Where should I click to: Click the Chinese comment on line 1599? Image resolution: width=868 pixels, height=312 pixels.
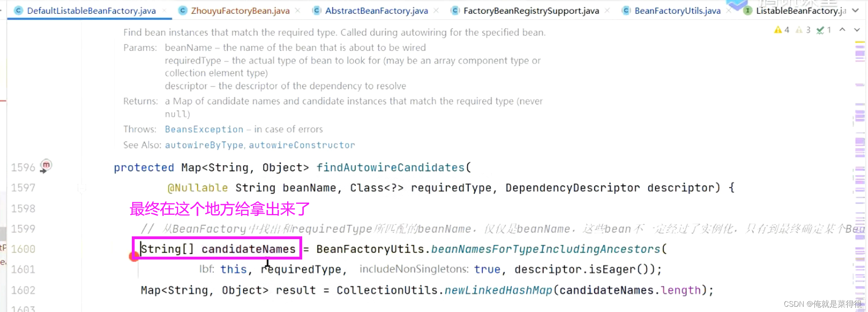tap(503, 229)
